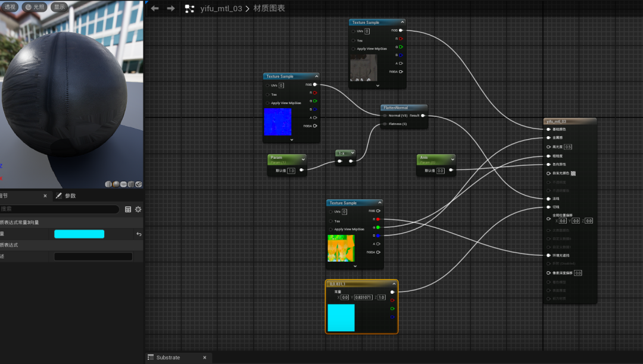Close the details tab
643x364 pixels.
click(45, 196)
